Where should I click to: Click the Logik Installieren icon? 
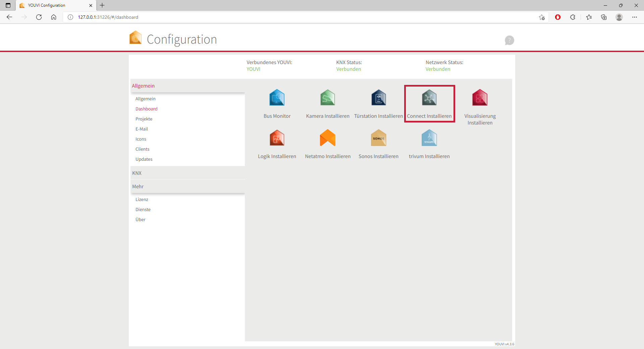277,138
